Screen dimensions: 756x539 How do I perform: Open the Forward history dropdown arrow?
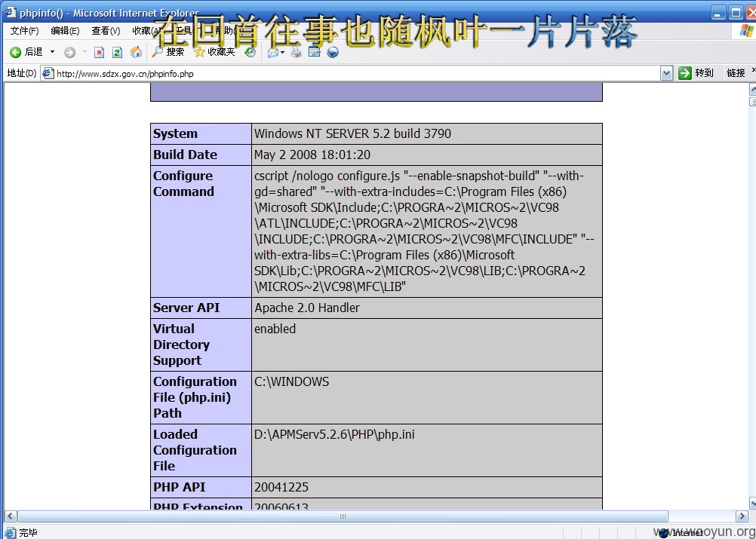[85, 51]
